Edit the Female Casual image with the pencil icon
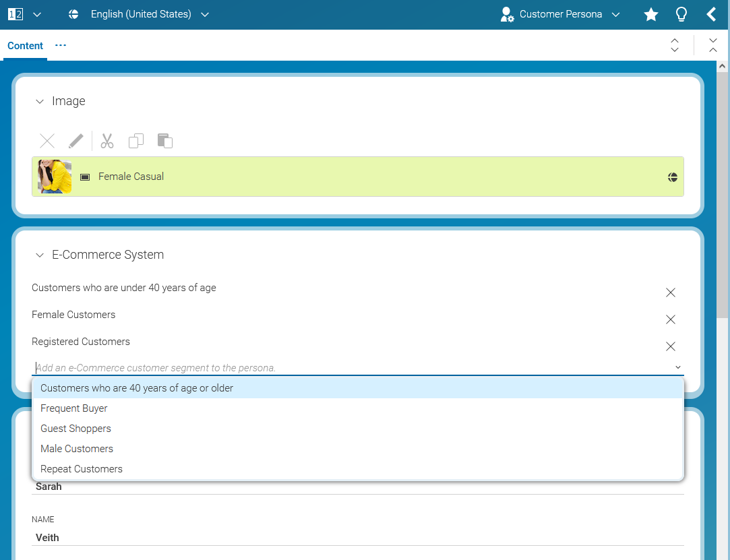The image size is (730, 560). click(75, 141)
